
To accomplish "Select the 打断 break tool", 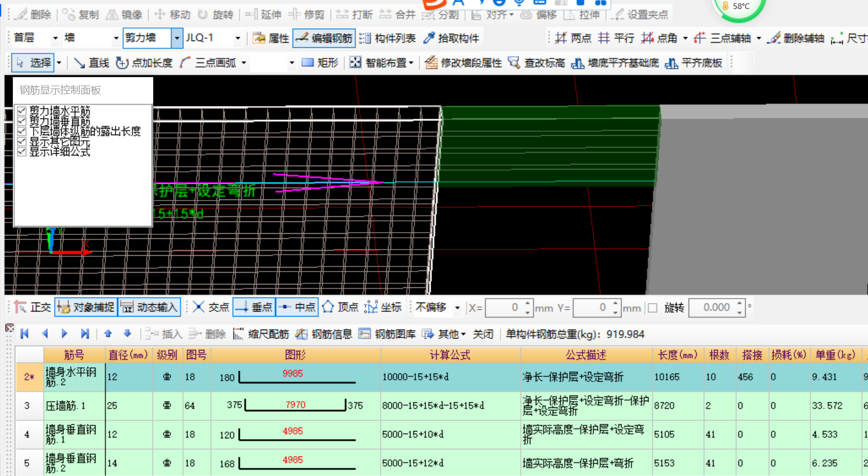I will 355,15.
